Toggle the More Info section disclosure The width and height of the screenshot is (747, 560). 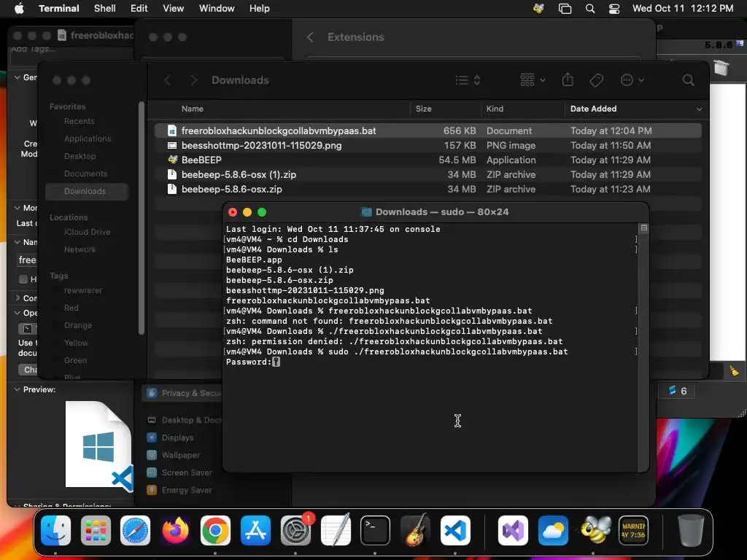click(x=18, y=208)
